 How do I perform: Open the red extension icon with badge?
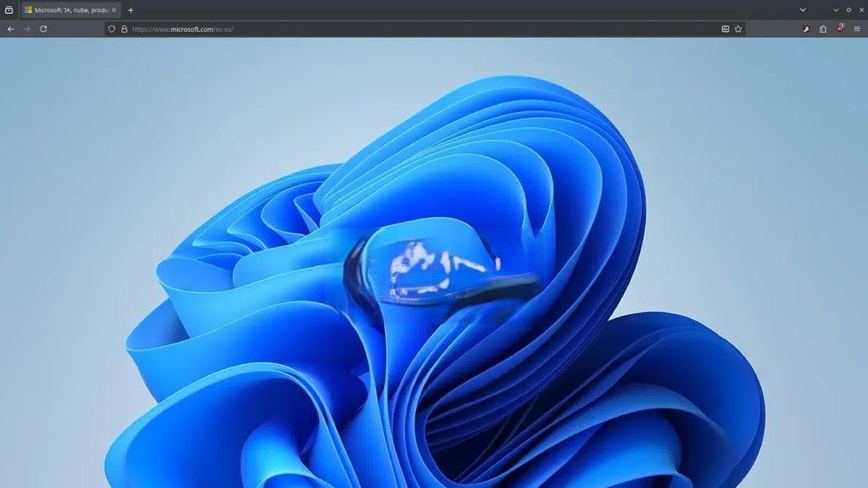[x=841, y=28]
